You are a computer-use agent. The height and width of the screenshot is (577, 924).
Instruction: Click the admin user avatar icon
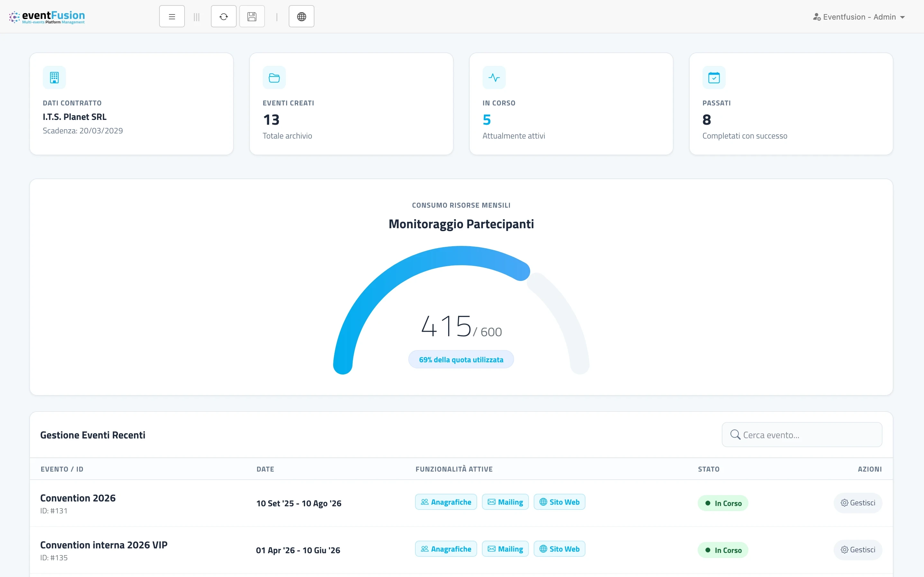[817, 17]
